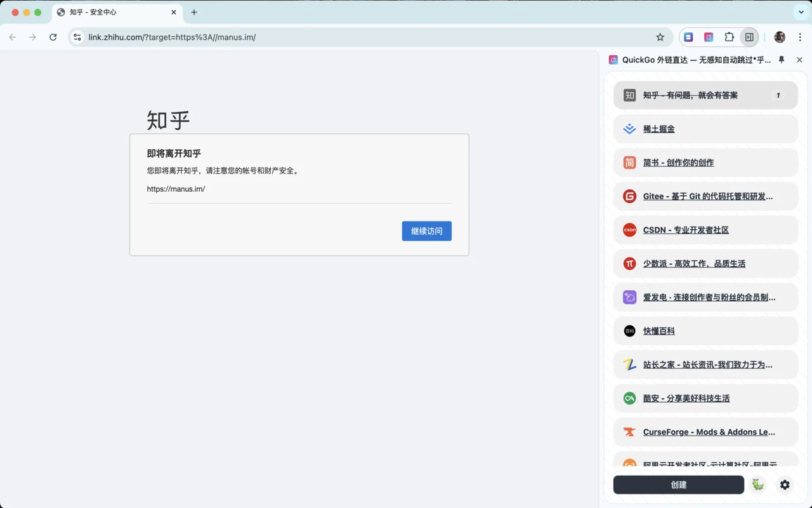Image resolution: width=812 pixels, height=508 pixels.
Task: Click the green caterpillar bug icon
Action: 757,485
